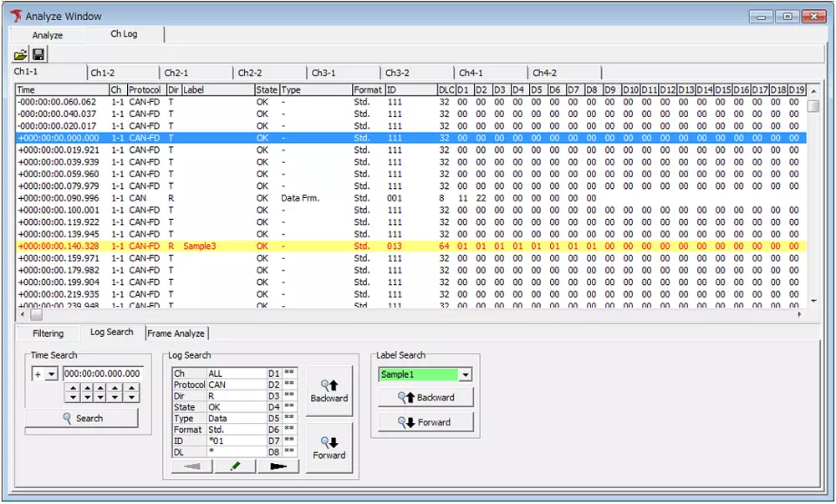Open the Frame Analyze tab
Screen dimensions: 836x504
[176, 333]
